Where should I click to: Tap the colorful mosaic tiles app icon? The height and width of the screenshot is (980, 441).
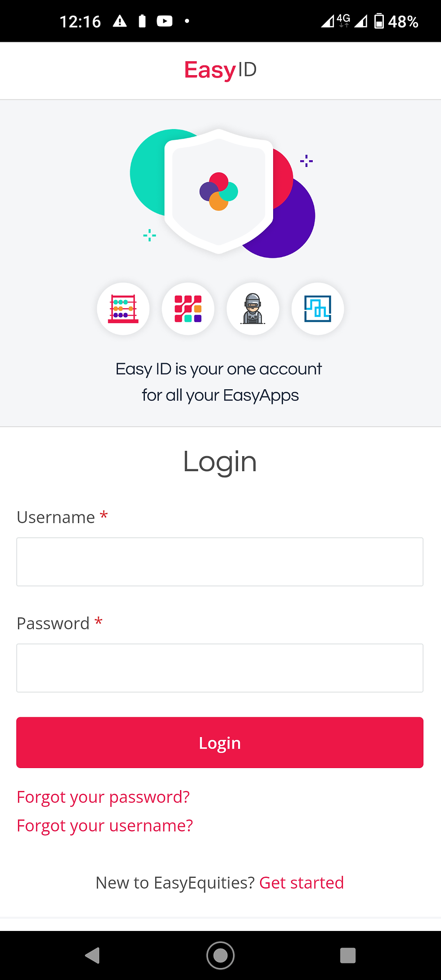click(188, 309)
